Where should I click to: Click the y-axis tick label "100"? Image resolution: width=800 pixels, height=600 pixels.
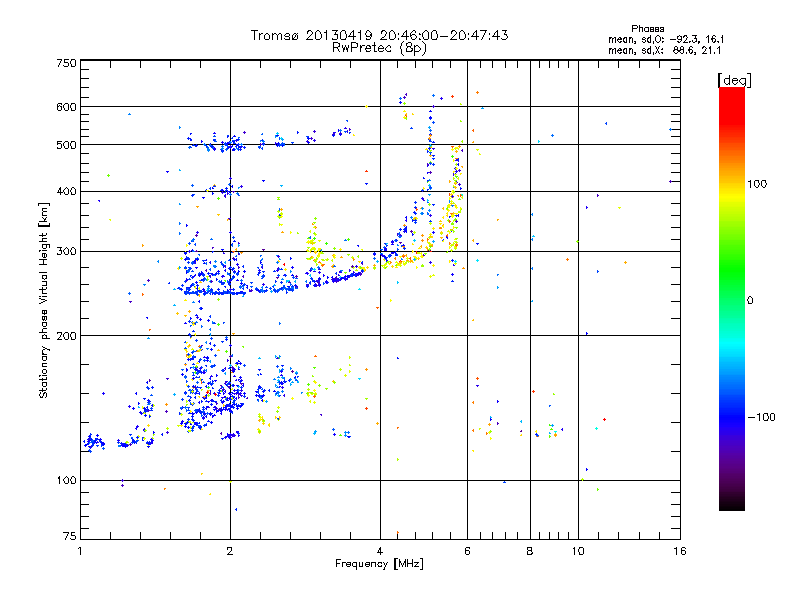66,480
